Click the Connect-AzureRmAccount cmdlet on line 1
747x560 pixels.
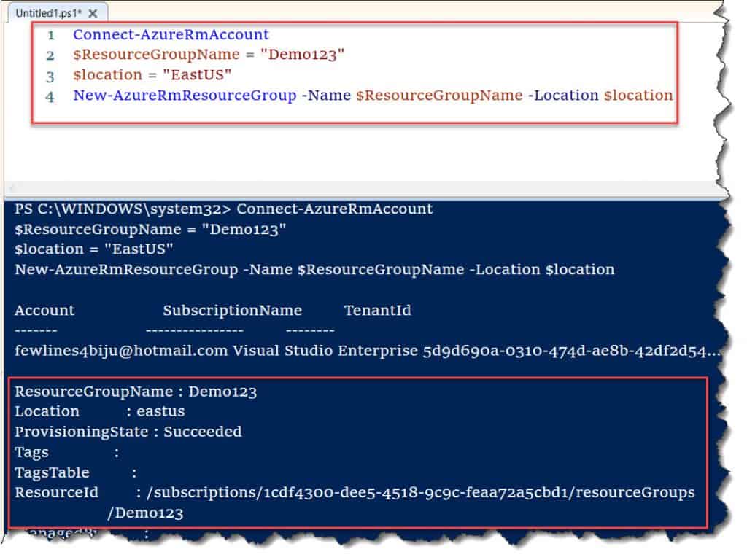[171, 34]
